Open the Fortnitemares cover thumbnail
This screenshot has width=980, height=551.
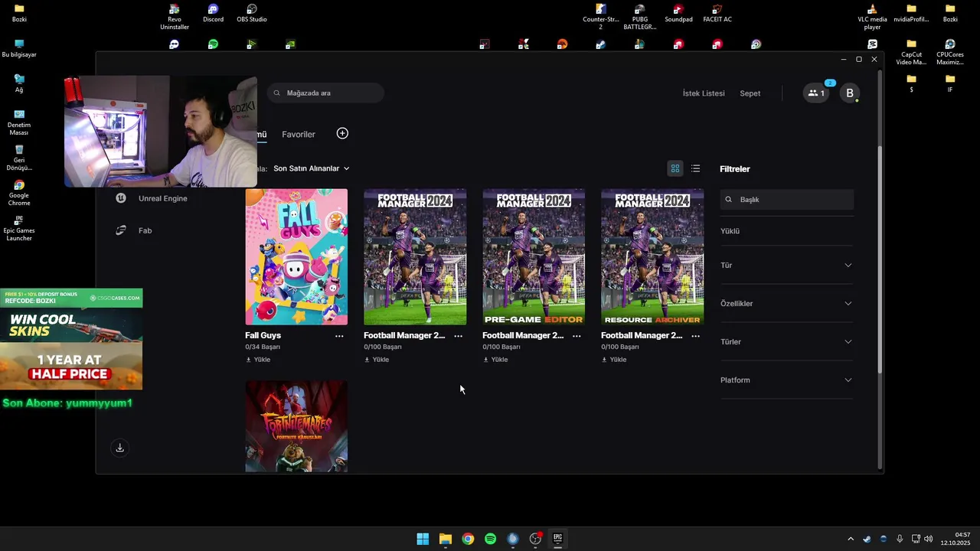296,426
